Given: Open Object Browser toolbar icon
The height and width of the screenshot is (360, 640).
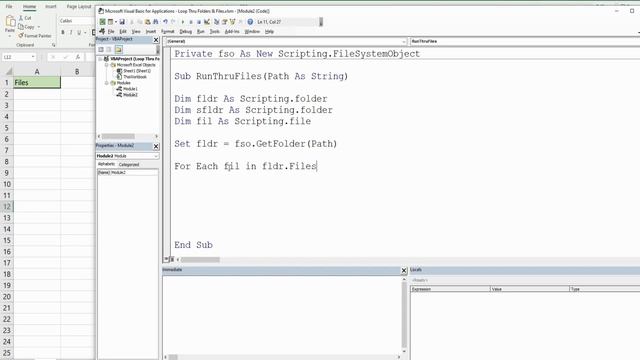Looking at the screenshot, I should [x=233, y=22].
